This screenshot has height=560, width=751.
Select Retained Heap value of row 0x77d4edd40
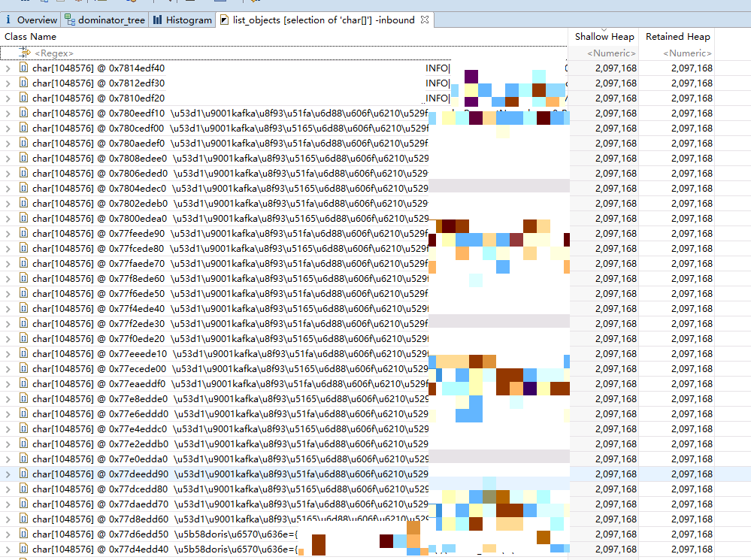pyautogui.click(x=692, y=549)
